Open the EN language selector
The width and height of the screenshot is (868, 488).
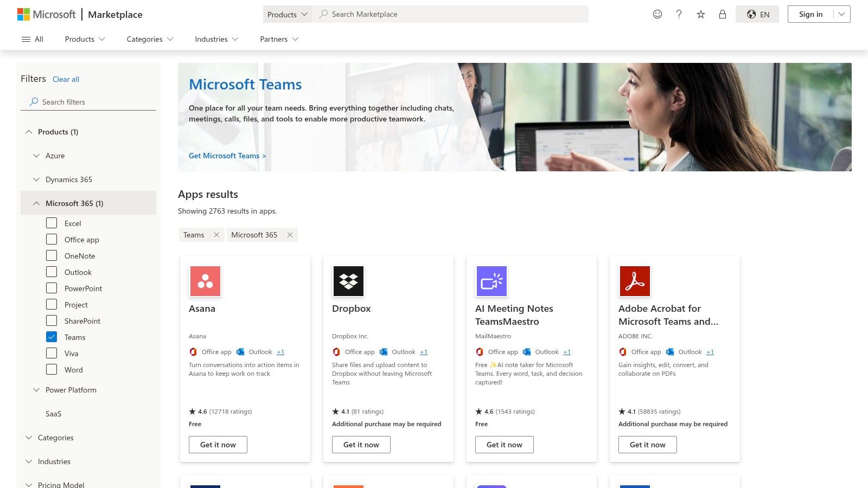757,14
